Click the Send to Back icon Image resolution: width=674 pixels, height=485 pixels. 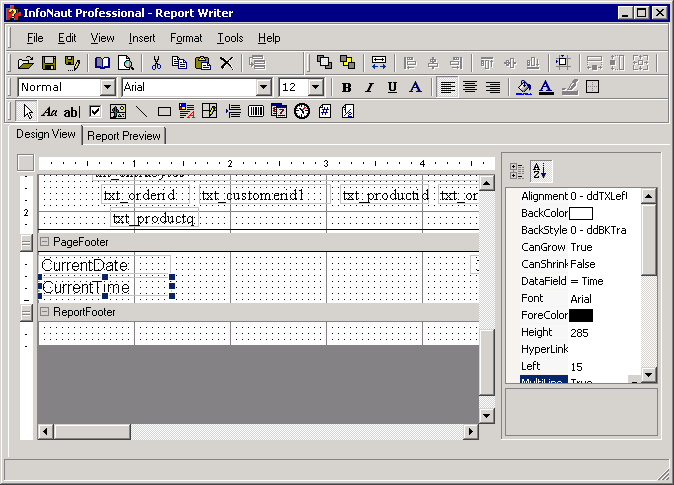pyautogui.click(x=347, y=62)
